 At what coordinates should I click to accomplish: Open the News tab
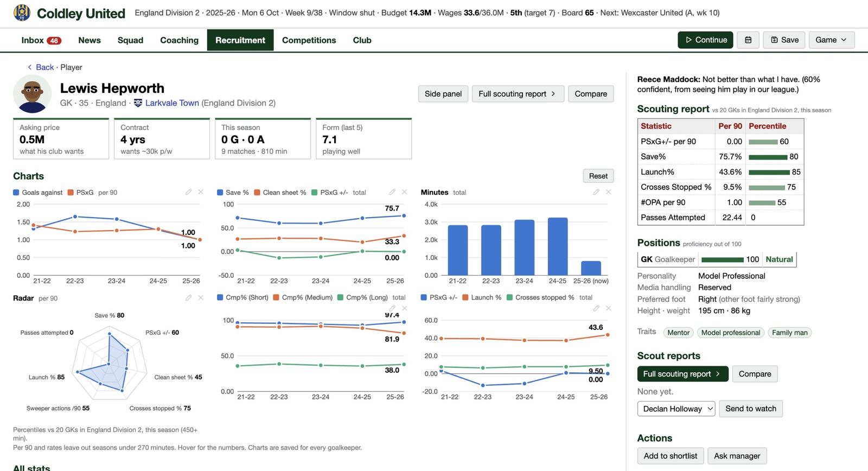click(90, 40)
